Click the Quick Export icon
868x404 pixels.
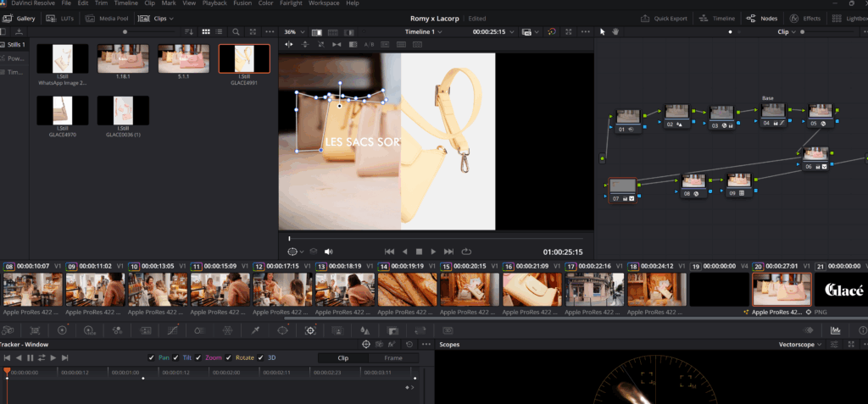[645, 19]
